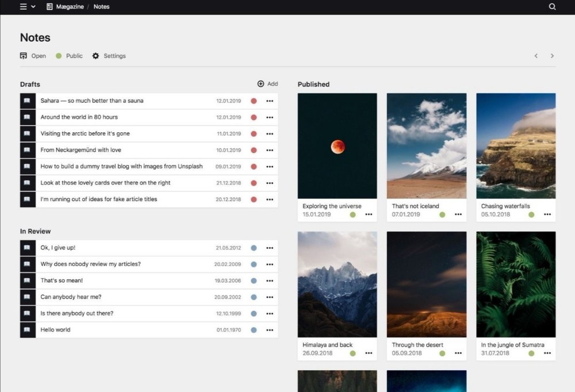Click the Add plus icon above Drafts
Screen dimensions: 575x392
pos(260,84)
